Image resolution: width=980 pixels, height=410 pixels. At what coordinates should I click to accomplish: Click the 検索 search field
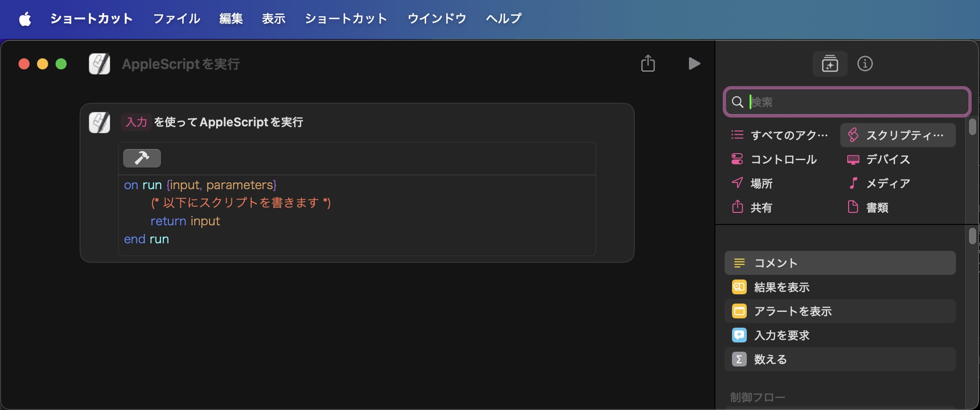pyautogui.click(x=847, y=102)
